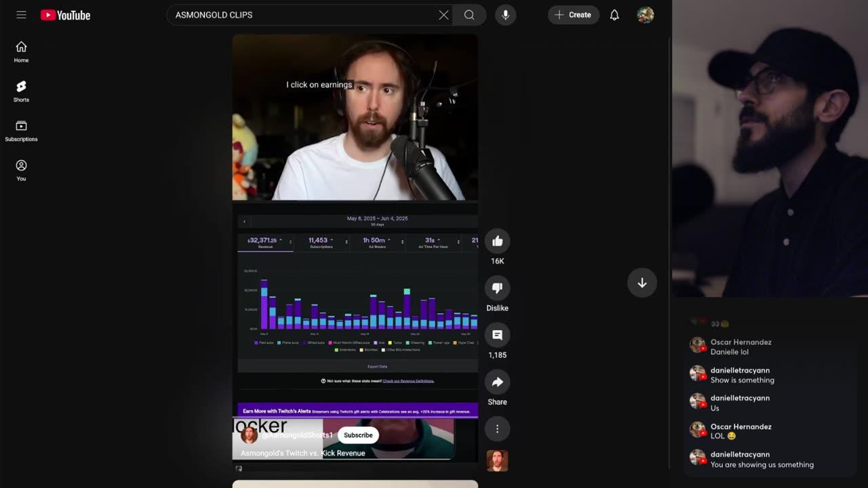
Task: Click the magnifier search button
Action: 469,15
